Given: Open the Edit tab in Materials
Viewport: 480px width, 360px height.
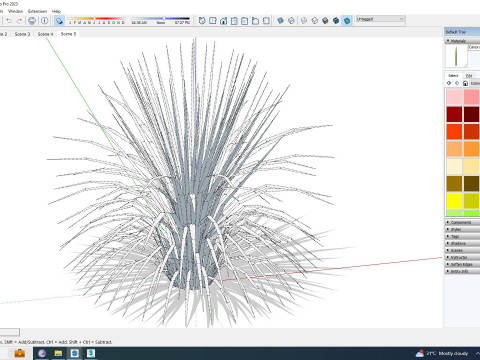Looking at the screenshot, I should click(469, 76).
